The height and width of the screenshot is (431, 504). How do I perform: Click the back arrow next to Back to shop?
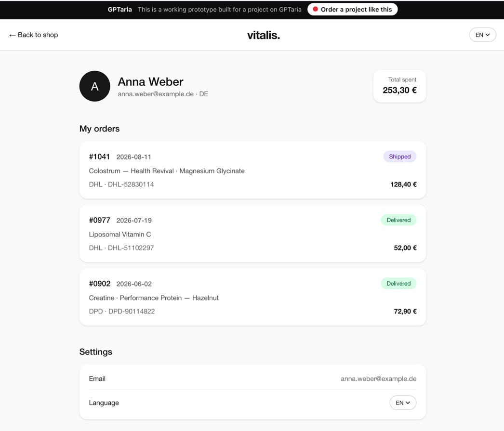(13, 35)
